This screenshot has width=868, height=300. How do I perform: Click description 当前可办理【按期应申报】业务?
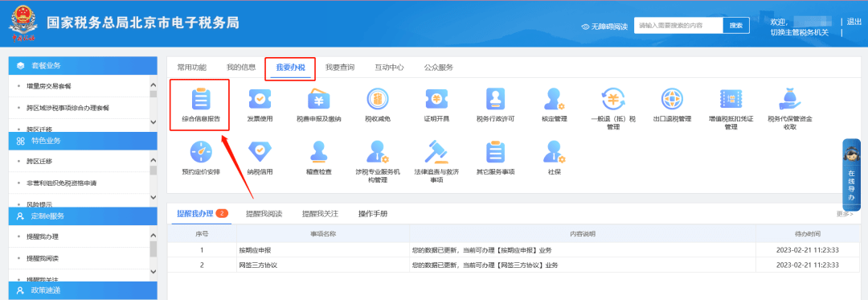pyautogui.click(x=507, y=250)
